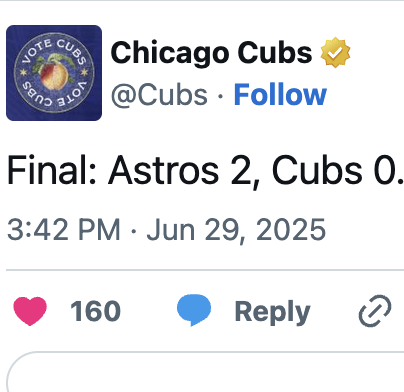Click the rounded outline button at bottom
The image size is (404, 392).
pyautogui.click(x=205, y=372)
